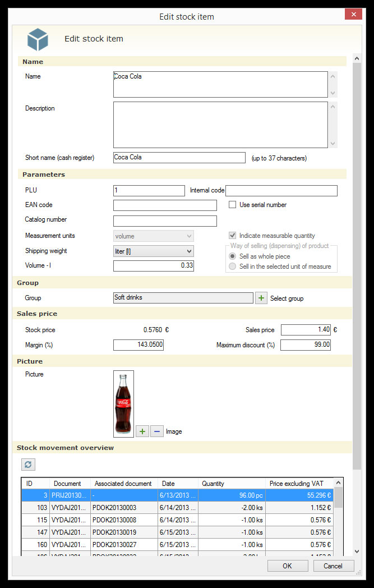Viewport: 374px width, 588px height.
Task: Select row with document PRIJ20130...
Action: click(177, 495)
